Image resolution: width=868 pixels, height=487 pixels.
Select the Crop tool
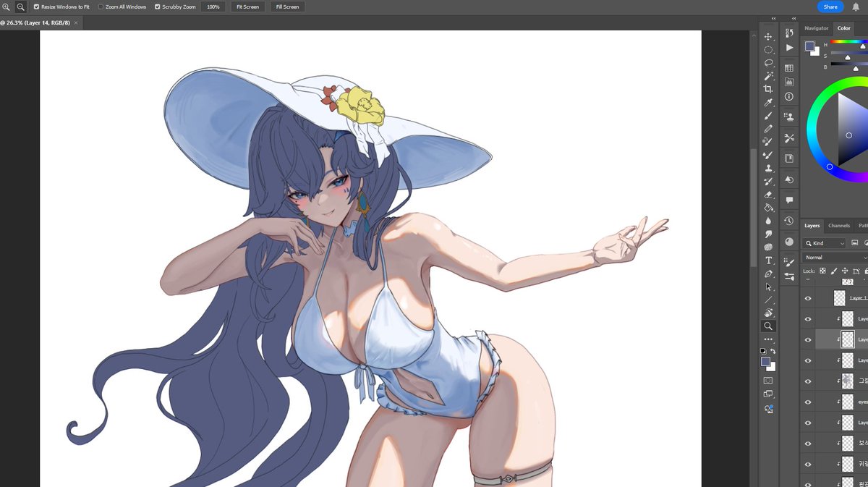click(x=768, y=89)
